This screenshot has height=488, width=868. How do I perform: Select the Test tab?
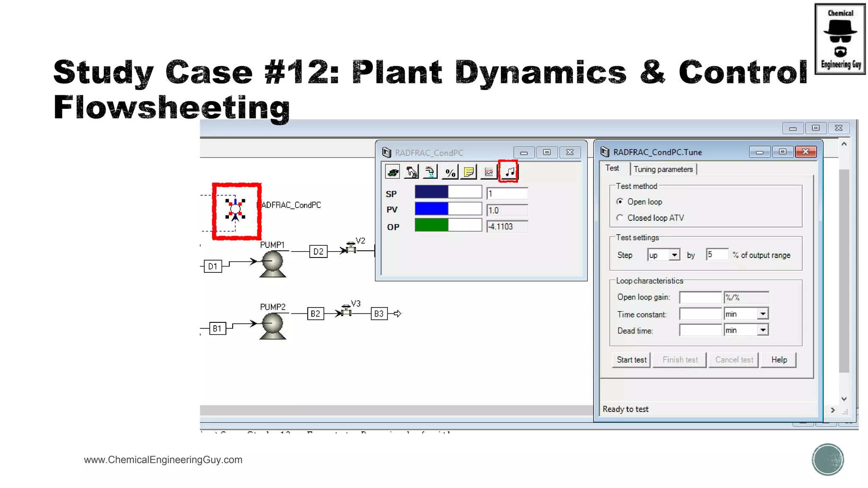click(612, 168)
